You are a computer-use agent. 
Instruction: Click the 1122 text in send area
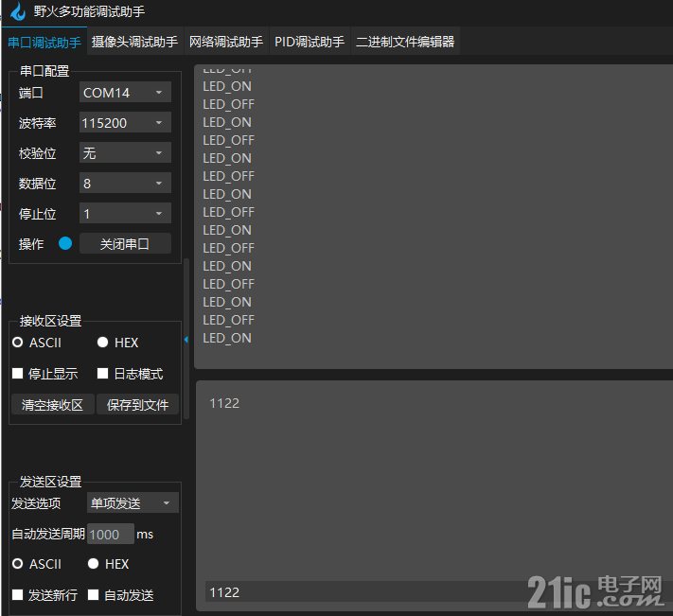coord(224,403)
